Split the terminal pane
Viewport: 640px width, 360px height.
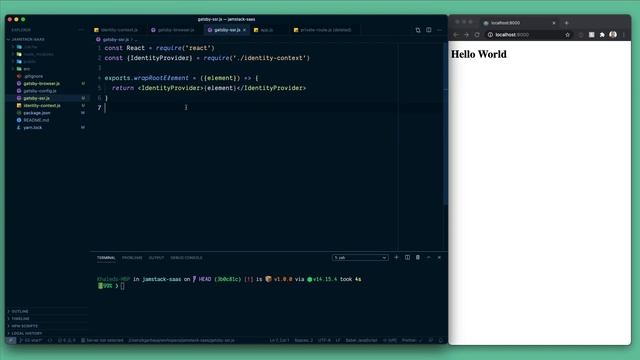click(x=407, y=258)
